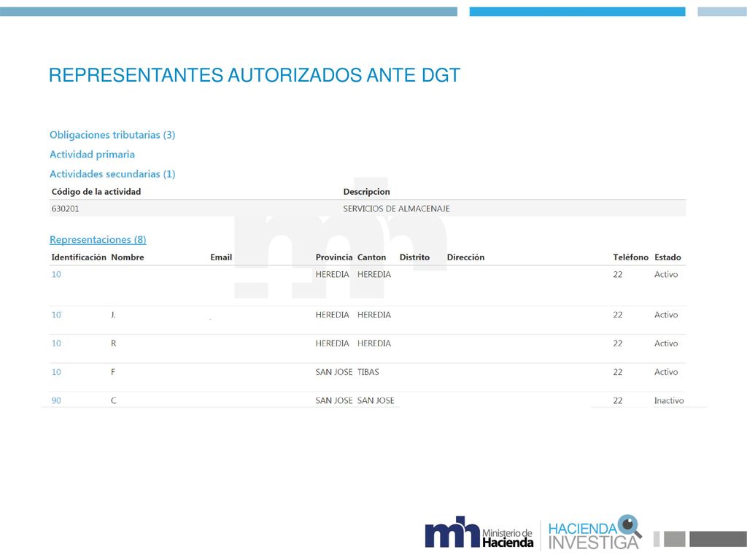Viewport: 747px width, 560px height.
Task: Open identification link in row named R
Action: 56,343
